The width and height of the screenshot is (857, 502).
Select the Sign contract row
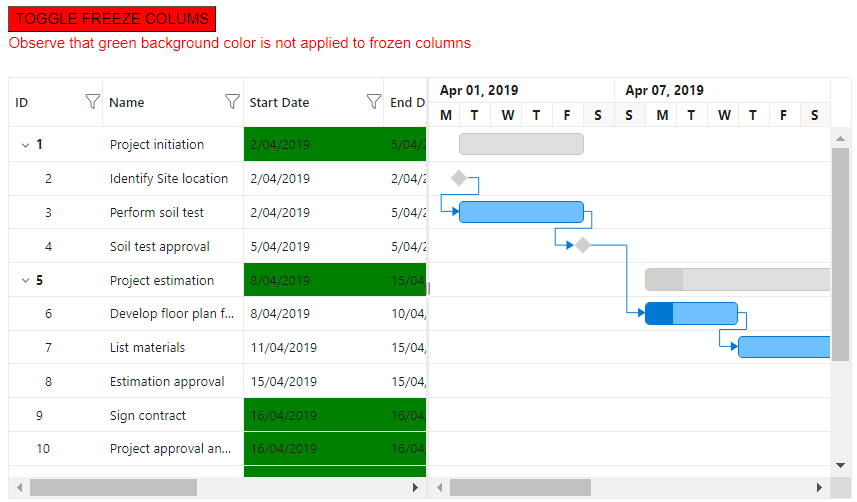pos(148,416)
